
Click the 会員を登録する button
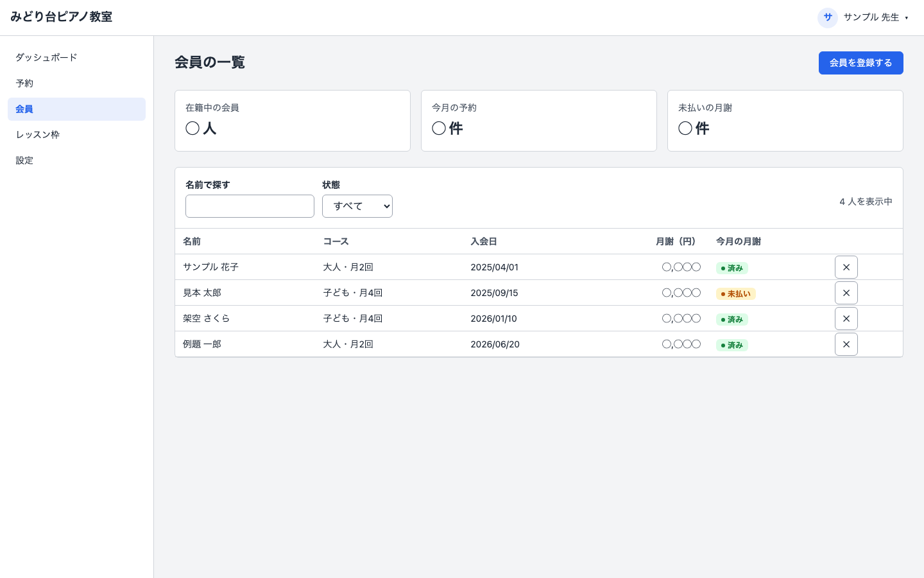tap(860, 63)
